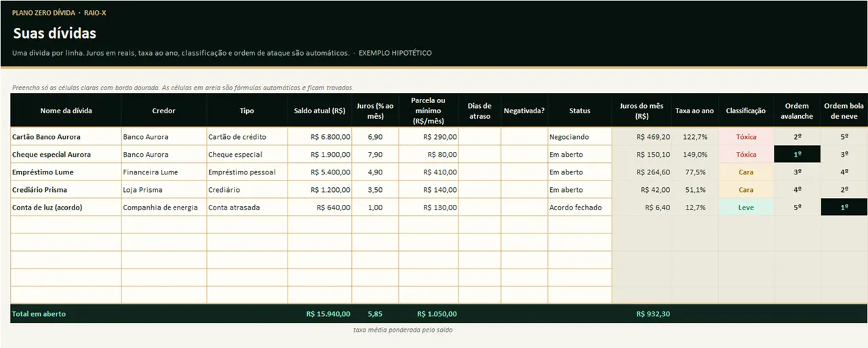Click the highlighted "1º" Ordem bola de neve cell
Screen dimensions: 868x348
click(844, 207)
